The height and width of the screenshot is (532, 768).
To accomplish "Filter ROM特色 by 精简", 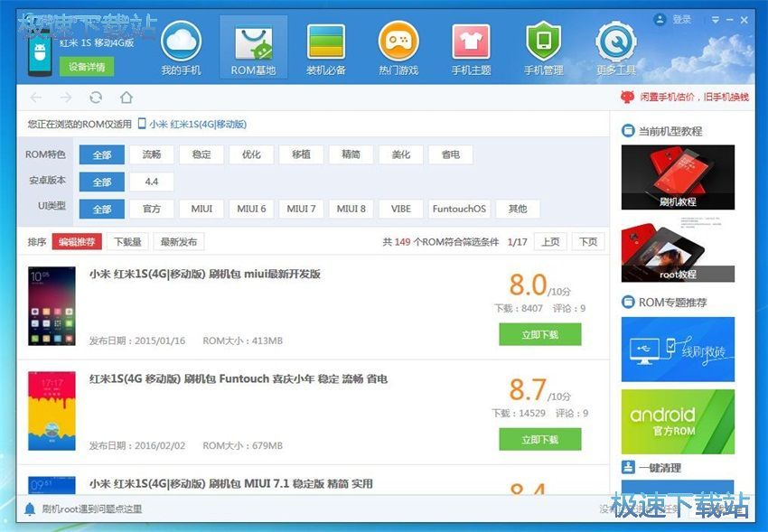I will tap(351, 154).
